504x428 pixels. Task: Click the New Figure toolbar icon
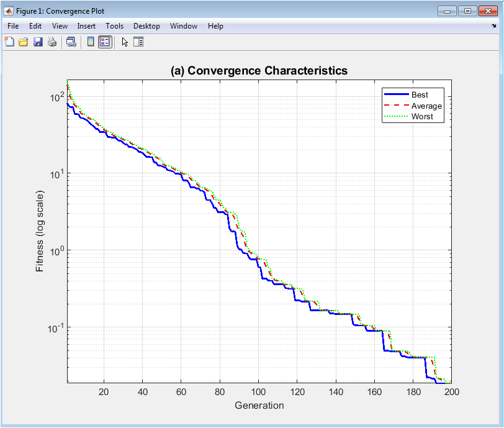9,42
